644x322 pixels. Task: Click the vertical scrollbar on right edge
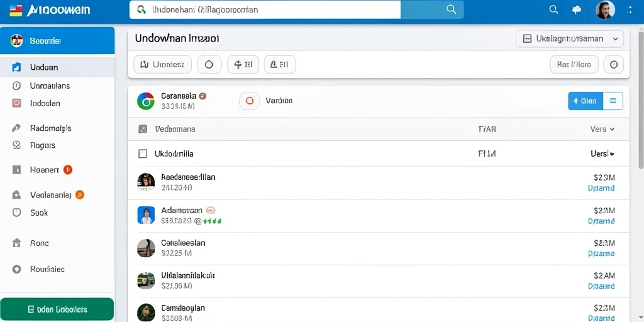[641, 99]
